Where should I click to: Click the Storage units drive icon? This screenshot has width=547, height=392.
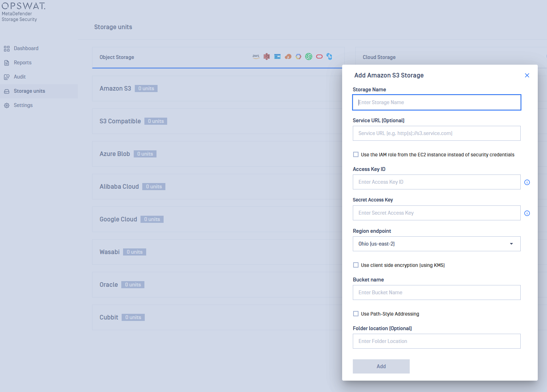pos(7,91)
